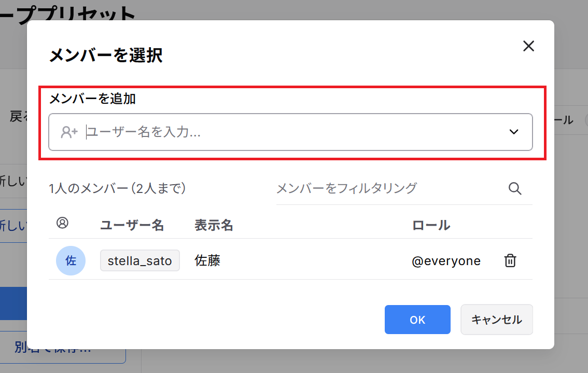588x373 pixels.
Task: Confirm with the OK button
Action: (x=417, y=320)
